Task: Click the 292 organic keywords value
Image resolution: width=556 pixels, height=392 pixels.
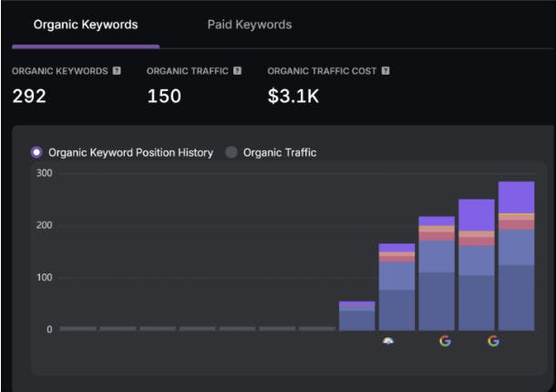Action: pos(29,96)
